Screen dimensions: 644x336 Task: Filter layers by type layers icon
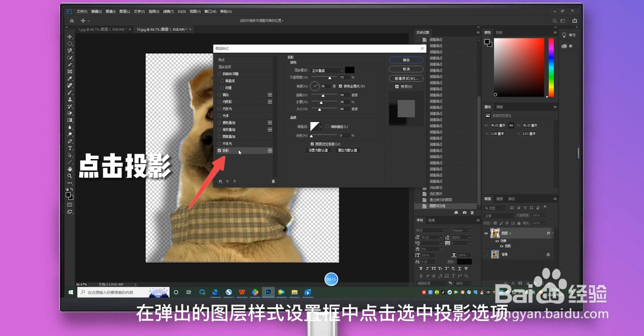point(525,208)
